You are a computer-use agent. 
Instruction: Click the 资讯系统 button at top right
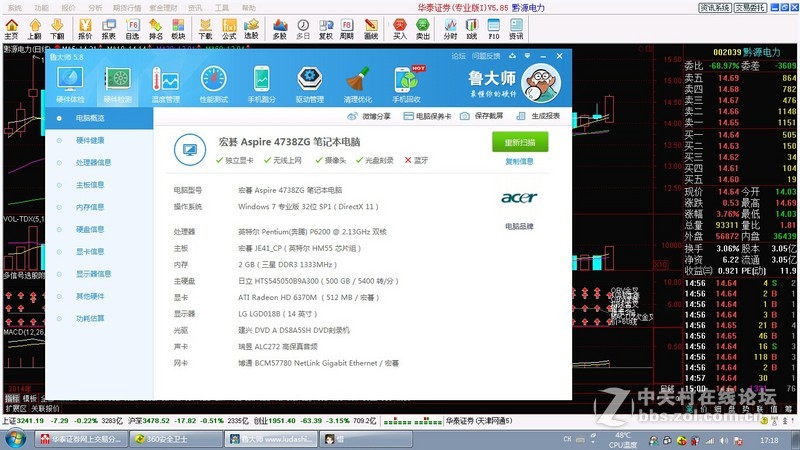tap(715, 8)
